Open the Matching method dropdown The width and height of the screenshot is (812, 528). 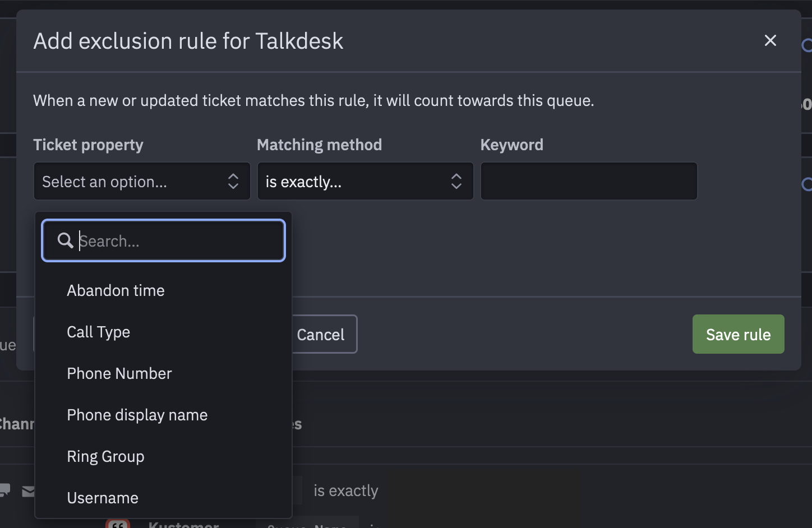365,181
